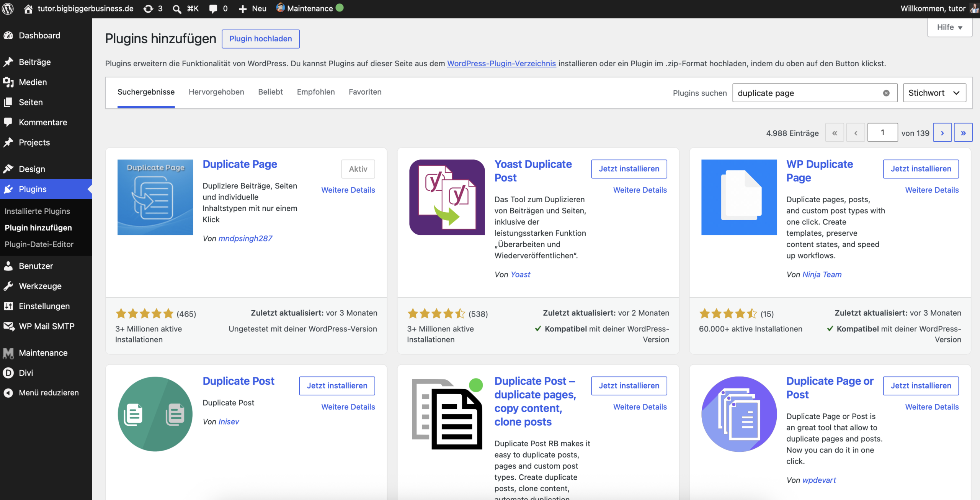Open Weitere Details for WP Duplicate Page
This screenshot has width=980, height=500.
click(932, 190)
